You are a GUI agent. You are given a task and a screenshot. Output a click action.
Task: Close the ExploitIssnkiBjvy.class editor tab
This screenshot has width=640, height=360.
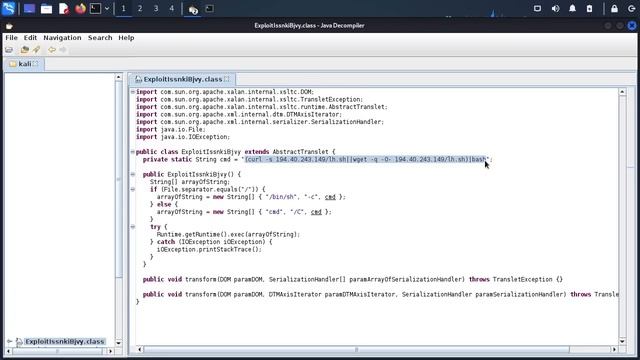click(x=227, y=79)
